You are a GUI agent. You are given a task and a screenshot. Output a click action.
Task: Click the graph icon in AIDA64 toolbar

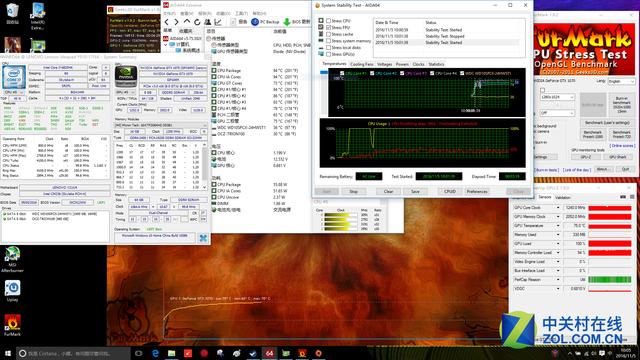[x=218, y=22]
